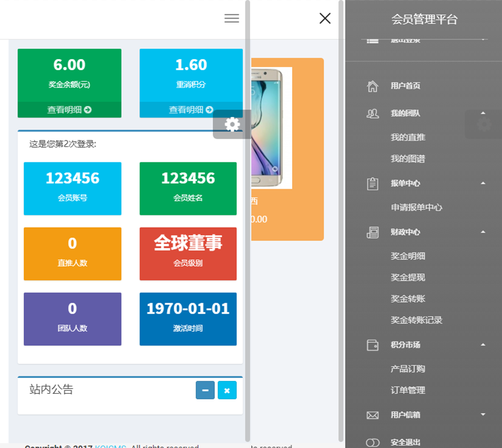Select 用户信箱 menu heading
Image resolution: width=502 pixels, height=448 pixels.
coord(405,415)
